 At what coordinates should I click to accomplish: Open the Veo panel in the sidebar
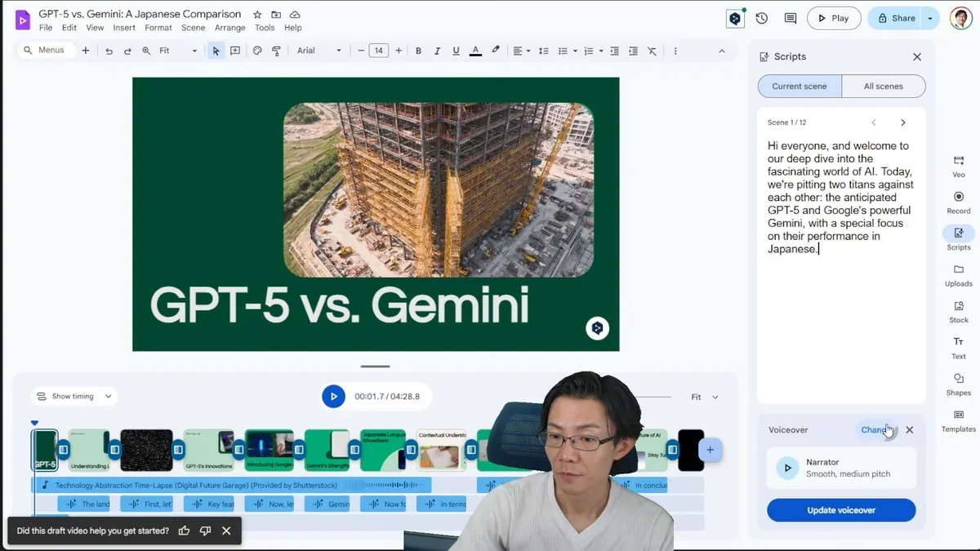pyautogui.click(x=959, y=166)
